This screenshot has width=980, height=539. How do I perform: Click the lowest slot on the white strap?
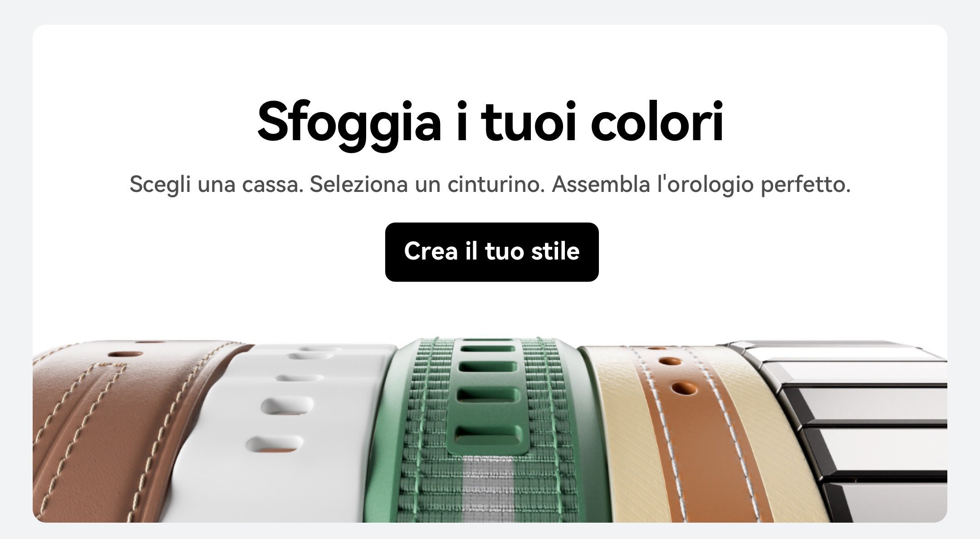[x=274, y=443]
